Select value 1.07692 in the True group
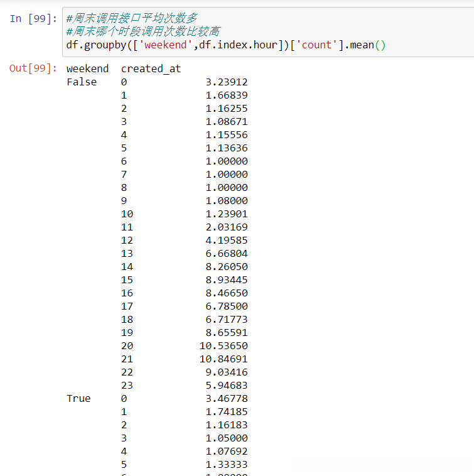 227,452
